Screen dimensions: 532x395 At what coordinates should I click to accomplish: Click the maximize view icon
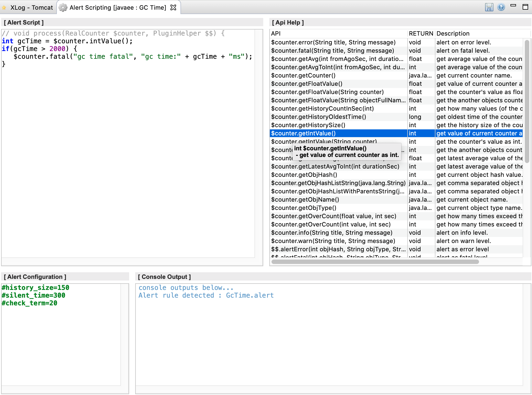coord(525,7)
